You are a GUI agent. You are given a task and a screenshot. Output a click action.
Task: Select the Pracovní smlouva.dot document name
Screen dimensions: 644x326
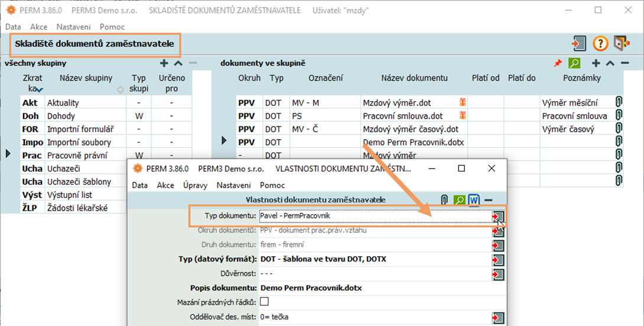pos(403,116)
